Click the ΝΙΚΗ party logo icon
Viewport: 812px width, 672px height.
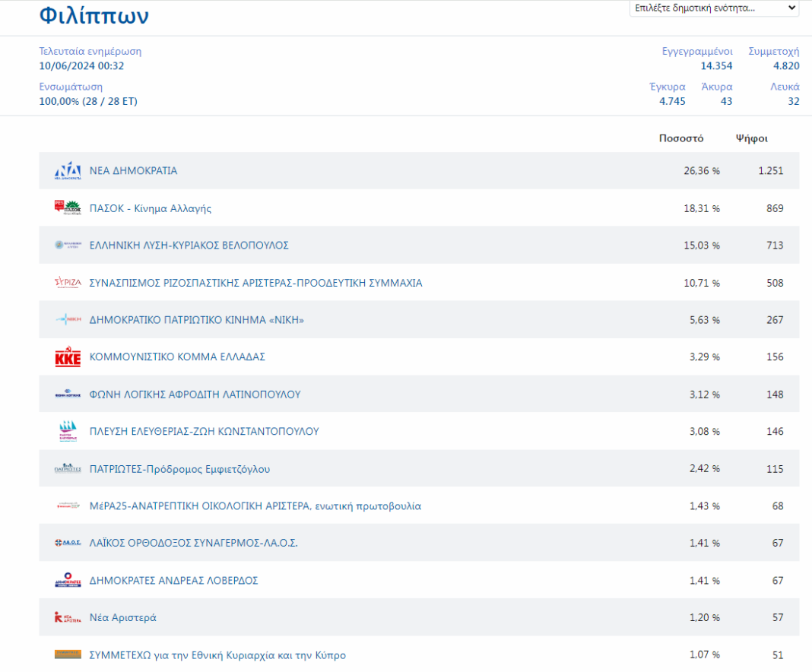click(x=68, y=320)
